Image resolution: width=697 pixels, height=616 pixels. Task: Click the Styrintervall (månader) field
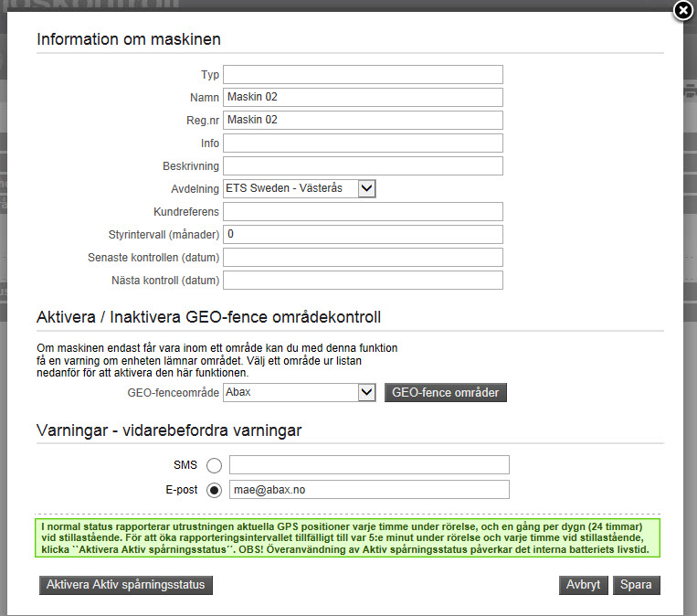coord(363,234)
